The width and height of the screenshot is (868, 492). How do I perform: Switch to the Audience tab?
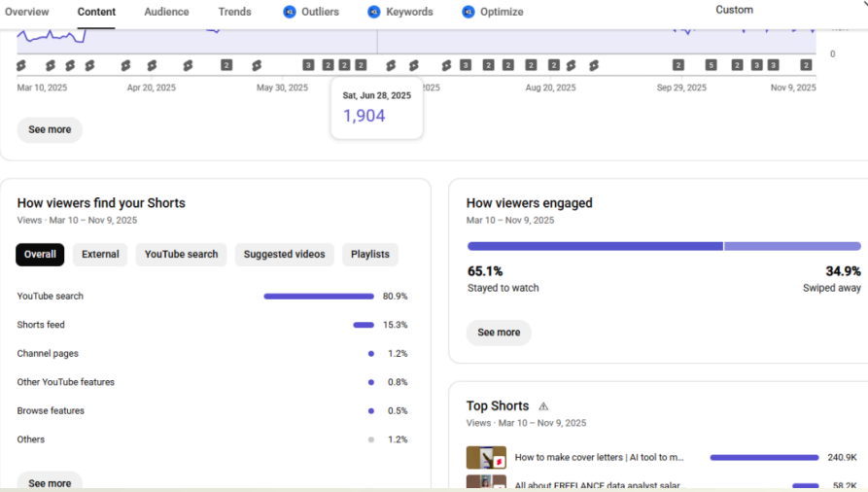[x=166, y=12]
